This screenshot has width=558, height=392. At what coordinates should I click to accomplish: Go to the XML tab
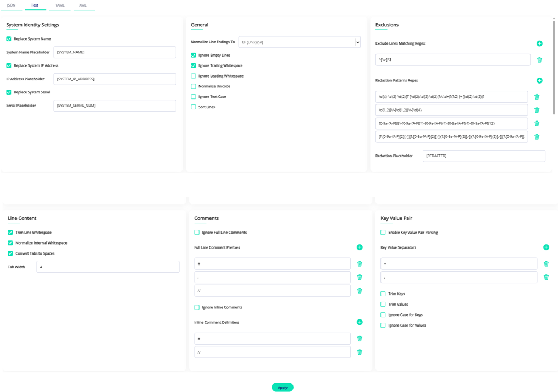tap(83, 5)
